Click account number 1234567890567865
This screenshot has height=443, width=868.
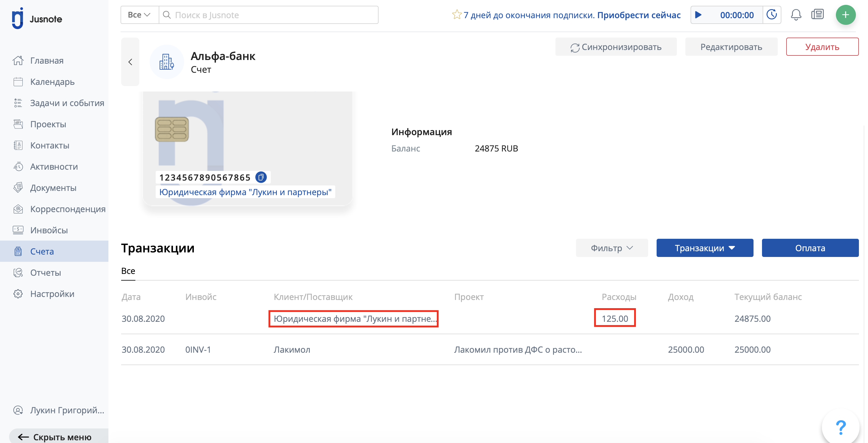point(205,177)
